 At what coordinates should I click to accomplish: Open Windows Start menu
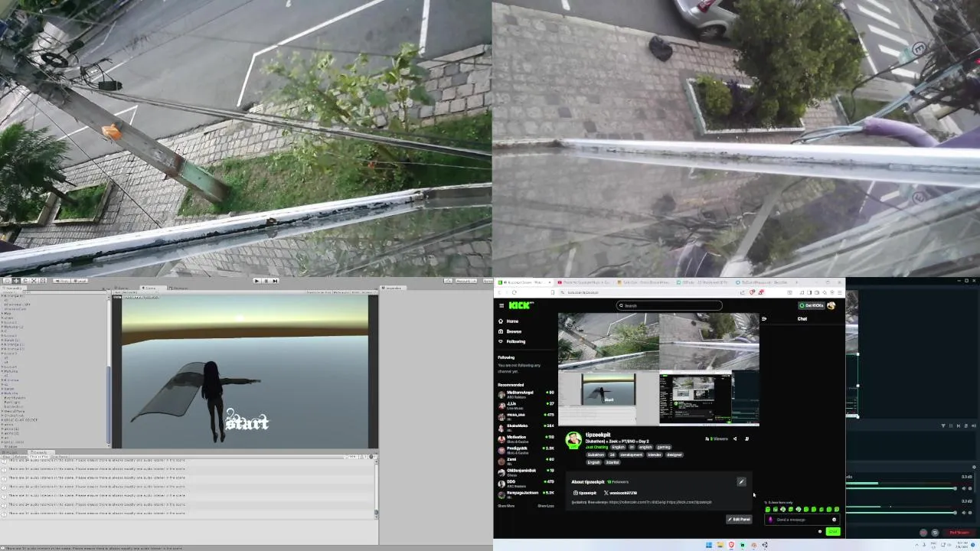click(709, 545)
